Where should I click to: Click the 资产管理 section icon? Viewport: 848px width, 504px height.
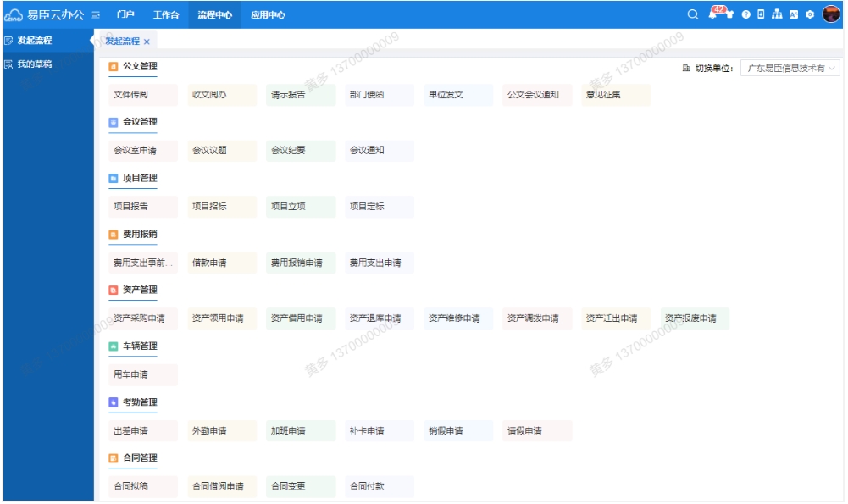click(x=114, y=291)
